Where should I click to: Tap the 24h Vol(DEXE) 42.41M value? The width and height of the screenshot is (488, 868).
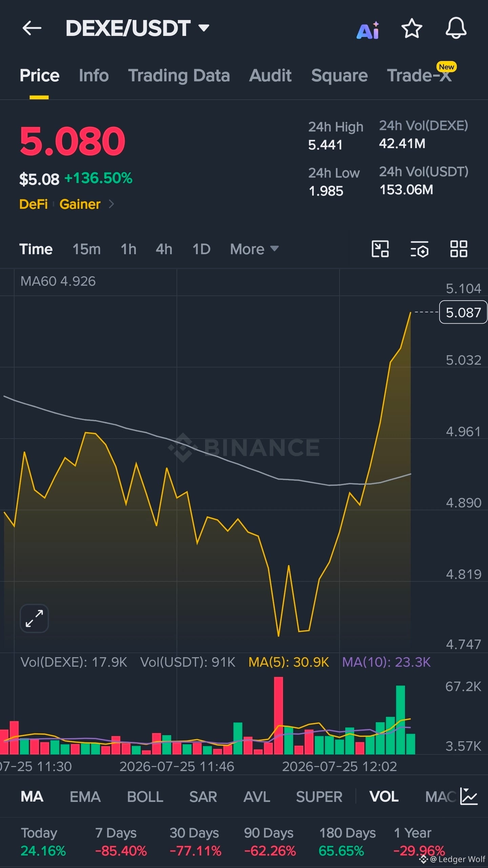402,143
